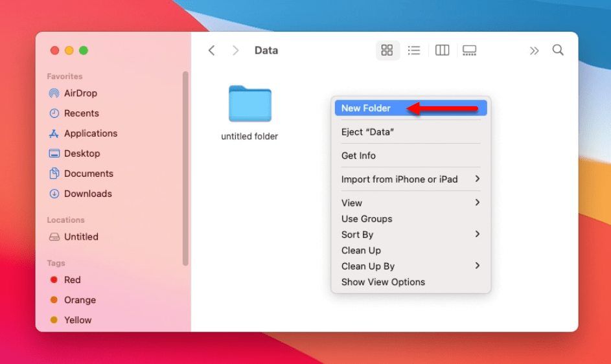Select the Orange tag dot
The width and height of the screenshot is (611, 364).
[x=54, y=299]
